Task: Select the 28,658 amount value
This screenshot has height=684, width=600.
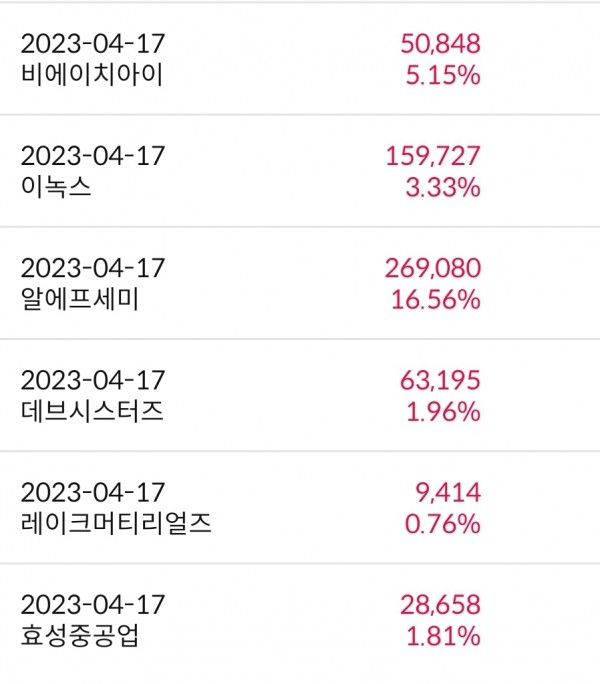Action: [x=440, y=605]
